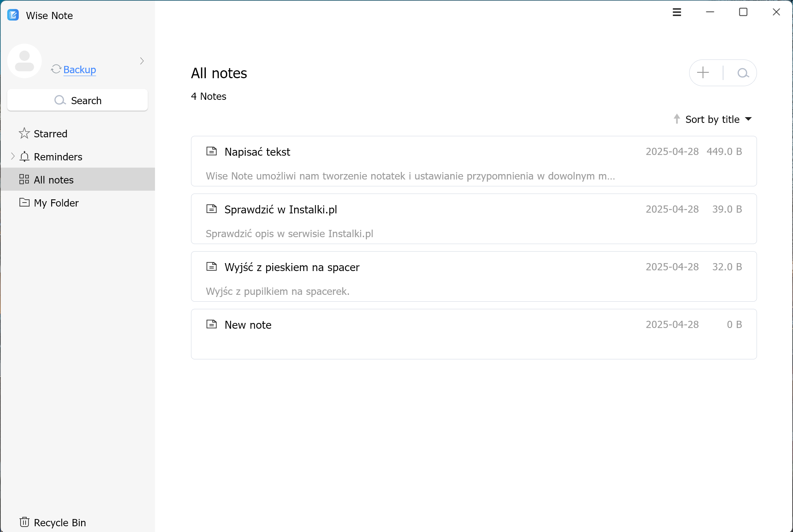Click the New note document icon
This screenshot has width=793, height=532.
(212, 324)
